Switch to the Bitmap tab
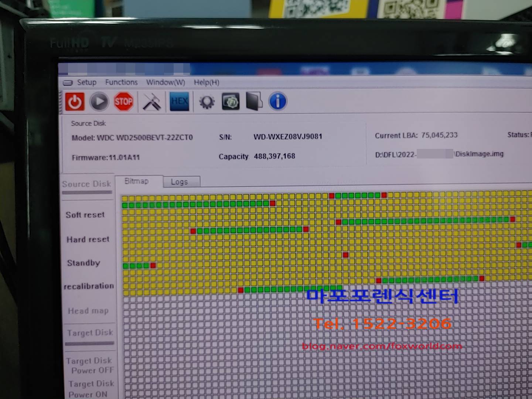The image size is (532, 399). click(139, 181)
